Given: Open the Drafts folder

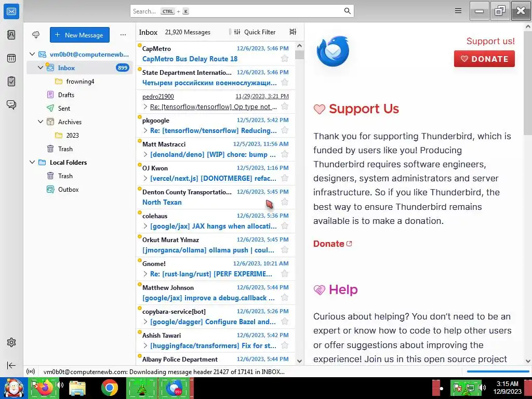Looking at the screenshot, I should click(79, 95).
